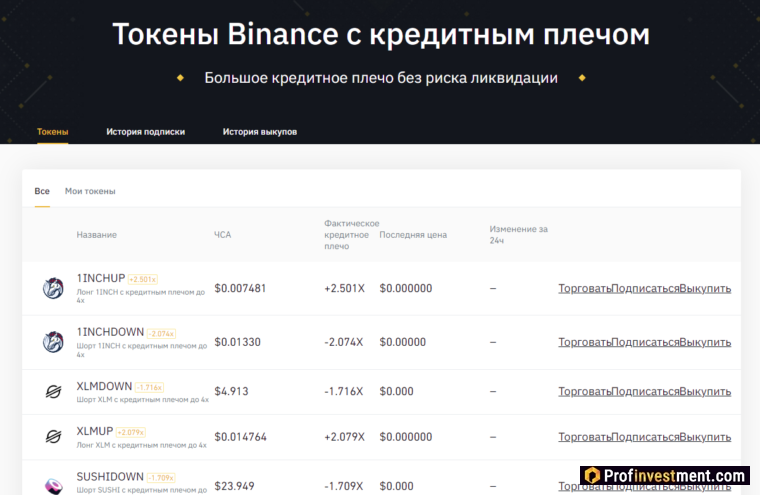Click Подписаться link in 1INCHUP row
This screenshot has height=495, width=760.
[645, 288]
